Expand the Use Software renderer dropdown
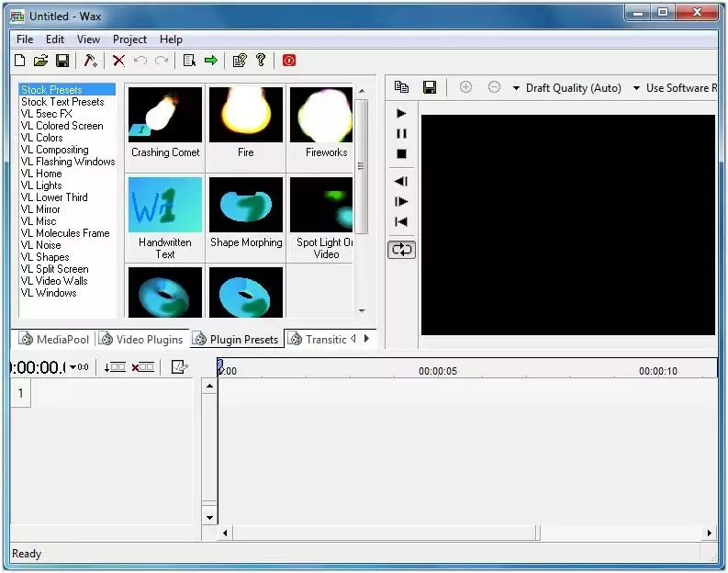 (x=675, y=88)
